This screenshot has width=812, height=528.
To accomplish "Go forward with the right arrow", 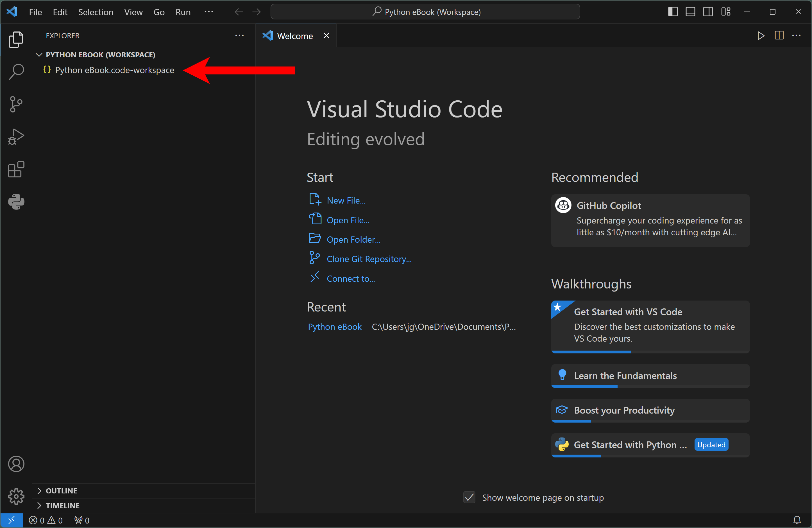I will pyautogui.click(x=257, y=12).
